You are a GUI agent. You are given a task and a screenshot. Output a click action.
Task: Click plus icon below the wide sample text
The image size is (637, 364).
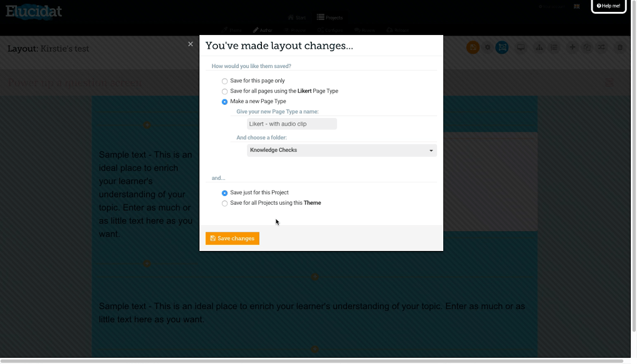[x=315, y=350]
